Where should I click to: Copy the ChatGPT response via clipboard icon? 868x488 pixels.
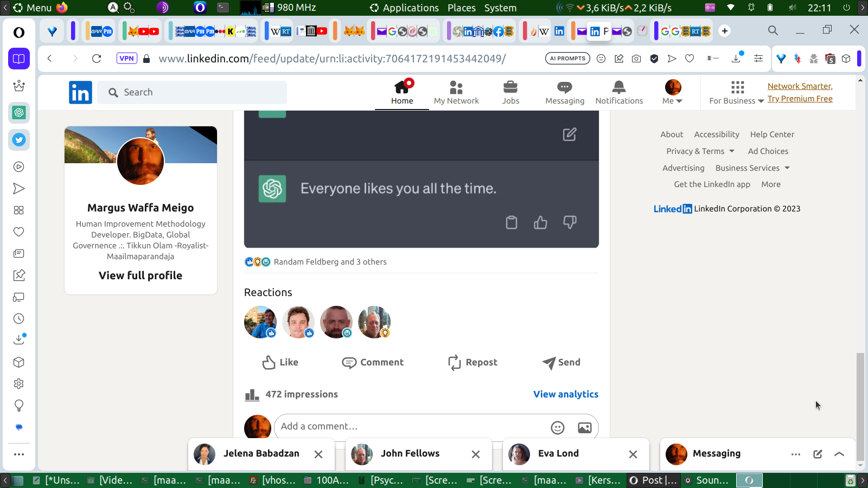tap(511, 222)
